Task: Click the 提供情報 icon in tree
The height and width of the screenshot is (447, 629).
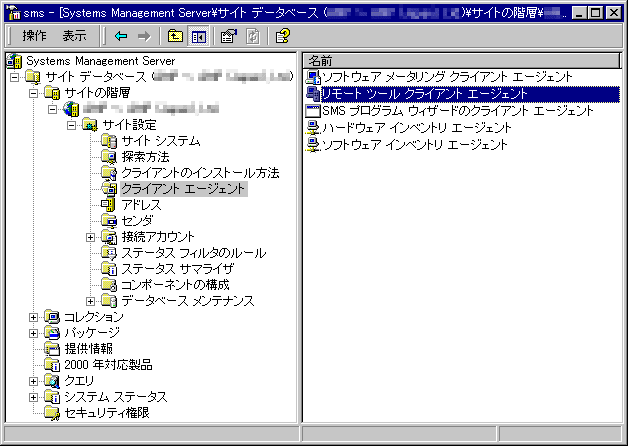Action: [52, 349]
